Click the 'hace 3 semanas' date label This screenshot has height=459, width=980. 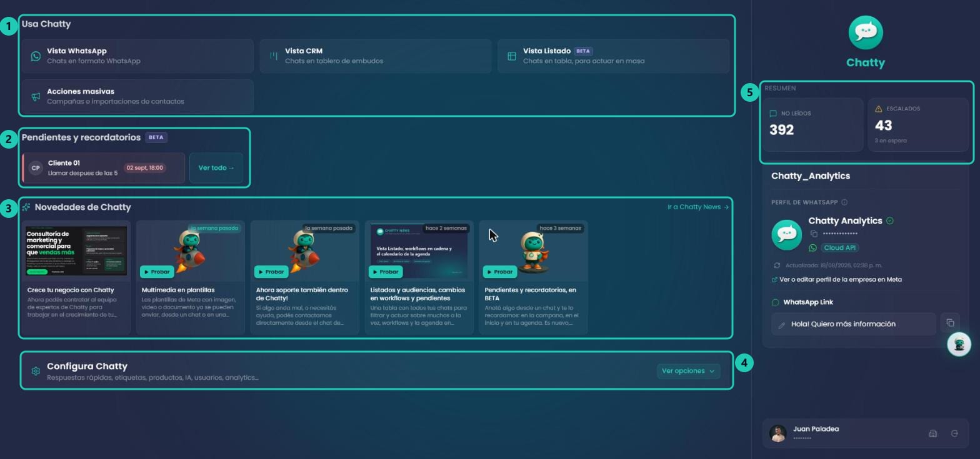(x=561, y=229)
